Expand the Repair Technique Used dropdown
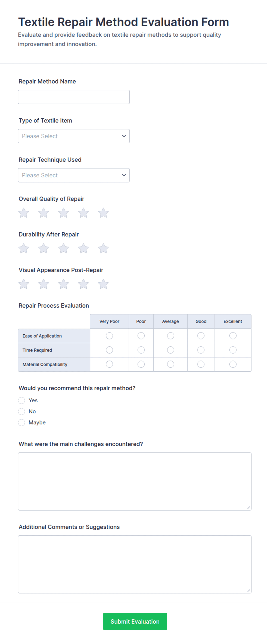The height and width of the screenshot is (644, 267). (74, 175)
